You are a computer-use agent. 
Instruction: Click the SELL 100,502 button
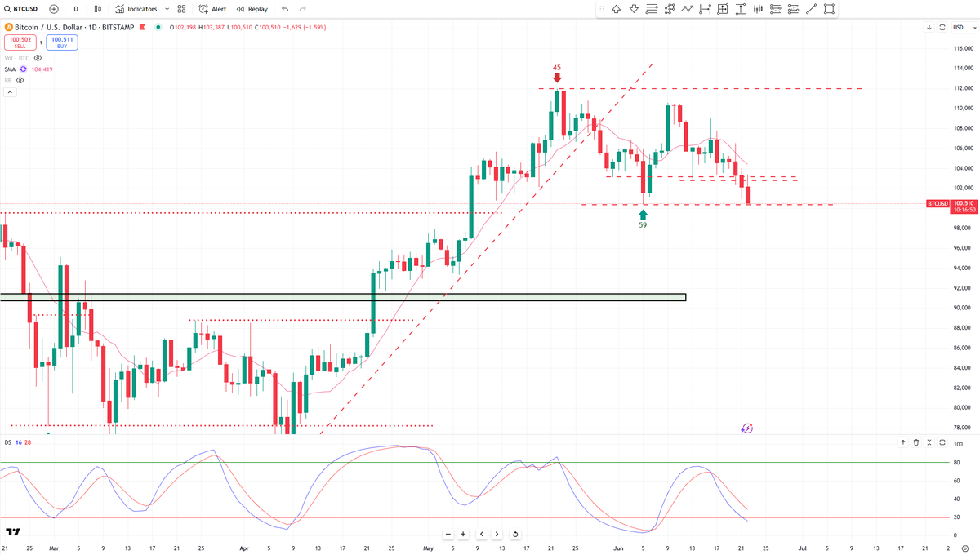(x=20, y=42)
